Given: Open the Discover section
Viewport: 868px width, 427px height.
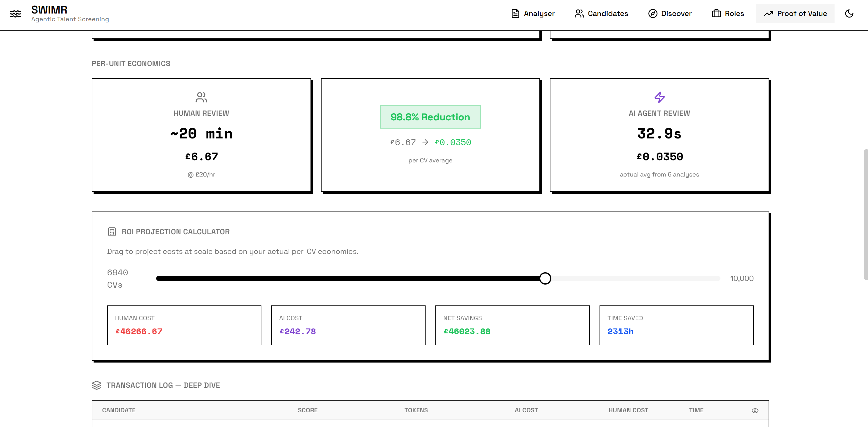Looking at the screenshot, I should click(669, 14).
